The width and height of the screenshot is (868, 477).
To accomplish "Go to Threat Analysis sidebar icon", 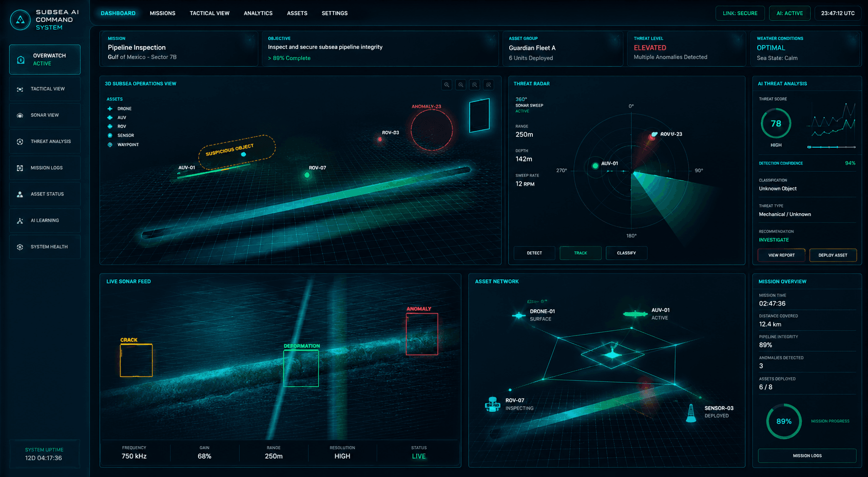I will point(20,142).
